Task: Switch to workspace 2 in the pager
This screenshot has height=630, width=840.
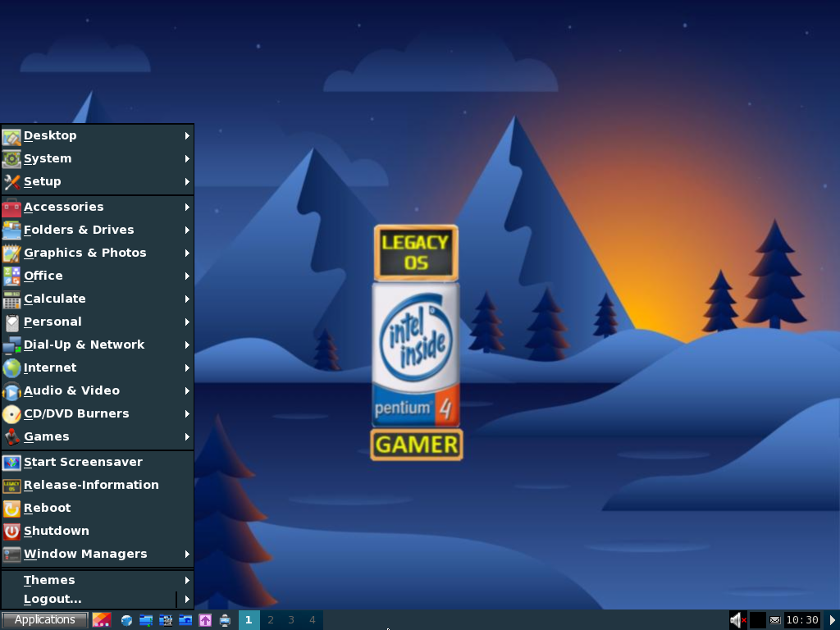Action: [x=271, y=620]
